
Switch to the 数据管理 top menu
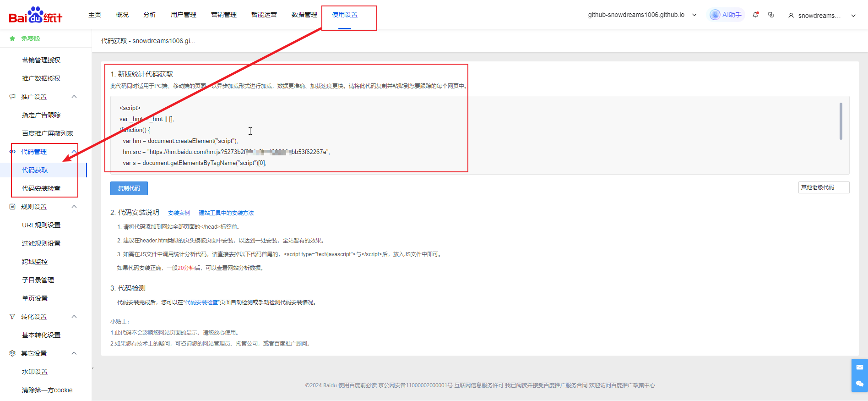(304, 15)
